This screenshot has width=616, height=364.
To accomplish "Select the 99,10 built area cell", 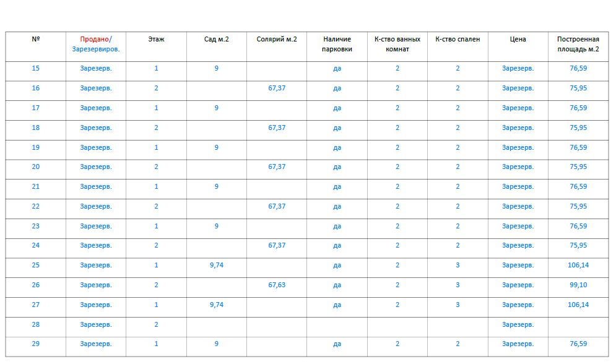I will pos(578,285).
